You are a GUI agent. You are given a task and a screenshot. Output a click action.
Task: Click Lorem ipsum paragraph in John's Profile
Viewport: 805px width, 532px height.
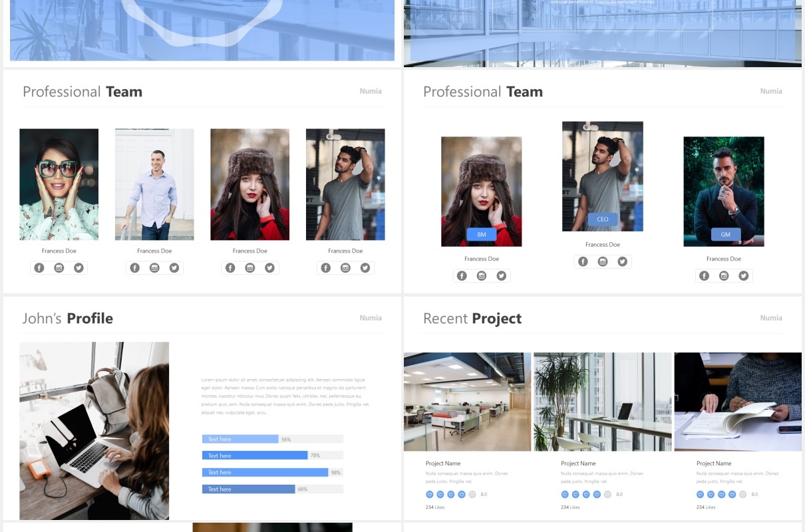pyautogui.click(x=285, y=396)
